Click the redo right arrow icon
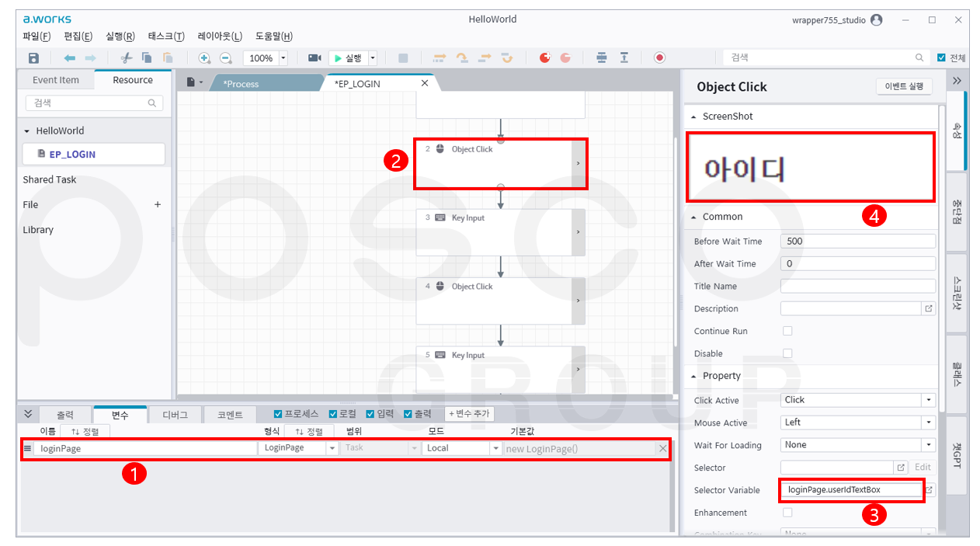Image resolution: width=980 pixels, height=546 pixels. tap(91, 58)
